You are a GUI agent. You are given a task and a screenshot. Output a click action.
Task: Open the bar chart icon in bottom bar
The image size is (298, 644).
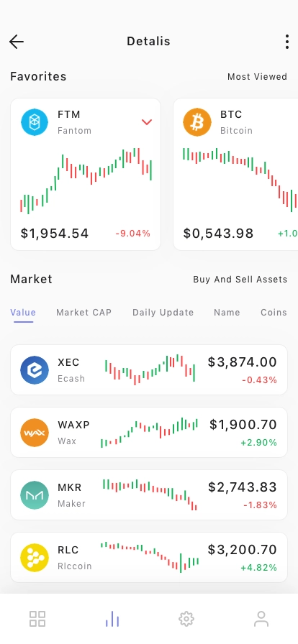(x=112, y=619)
